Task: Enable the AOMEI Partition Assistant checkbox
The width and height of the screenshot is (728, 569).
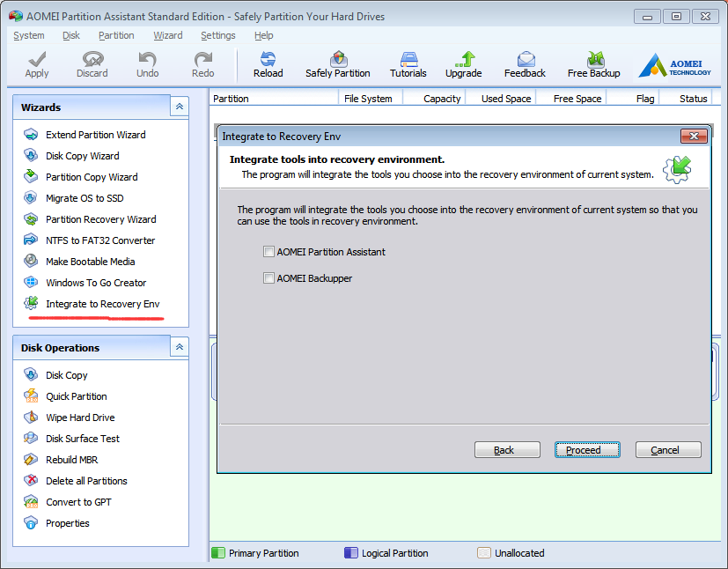Action: tap(268, 252)
